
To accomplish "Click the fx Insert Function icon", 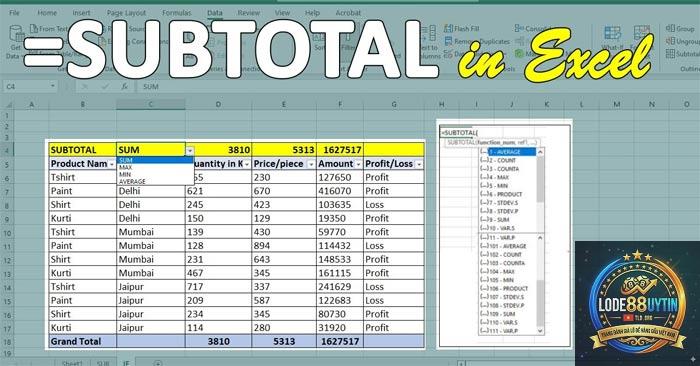I will pyautogui.click(x=125, y=87).
